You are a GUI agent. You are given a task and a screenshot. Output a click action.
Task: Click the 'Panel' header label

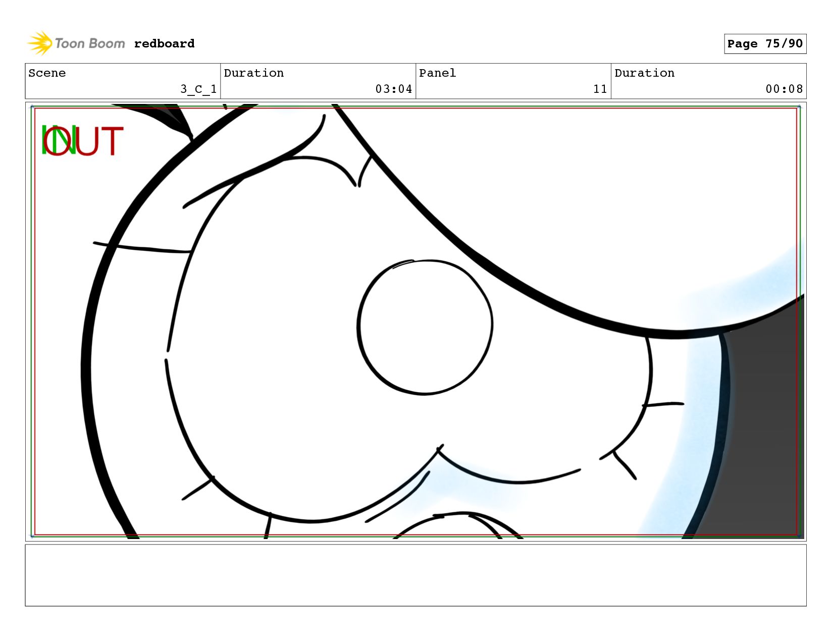tap(437, 73)
